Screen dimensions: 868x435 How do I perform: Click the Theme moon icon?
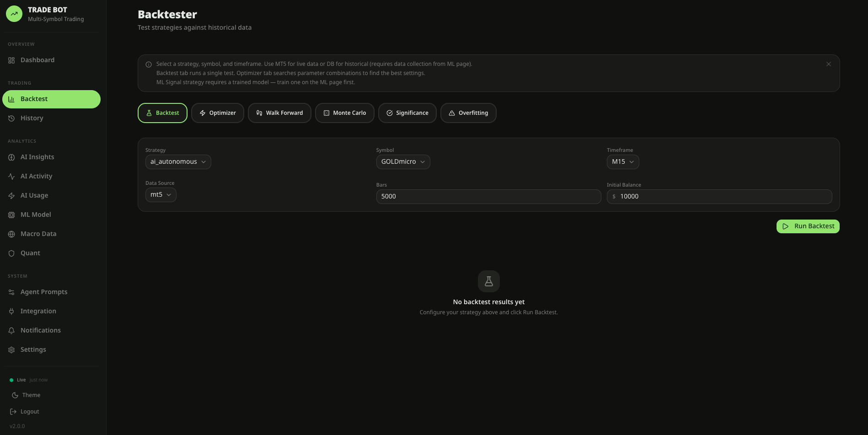[x=15, y=395]
